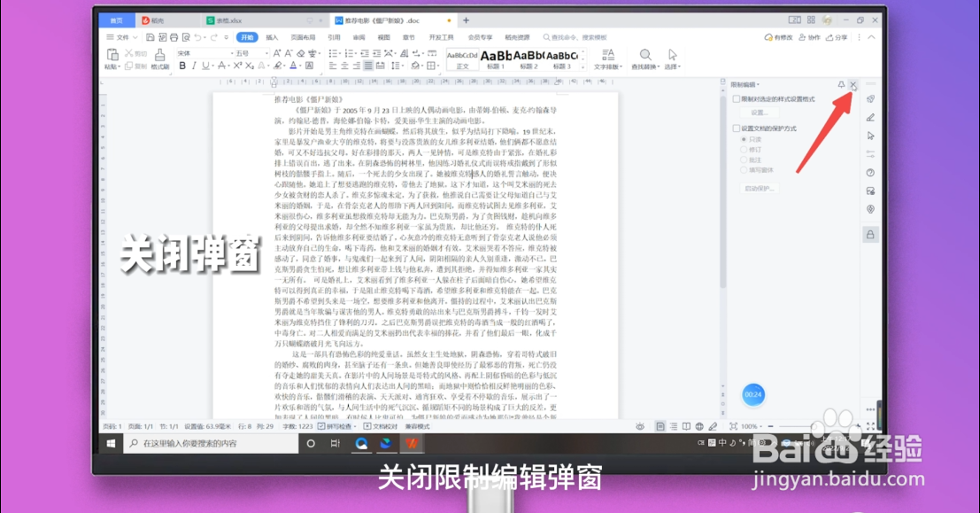
Task: Select the Revisions radio option
Action: [x=744, y=150]
